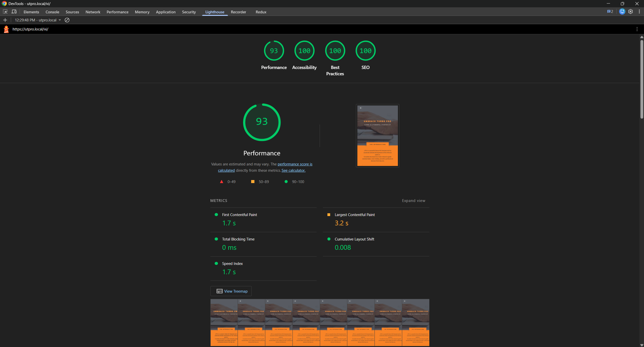Click the Lighthouse logo icon
The image size is (644, 347).
click(x=6, y=29)
